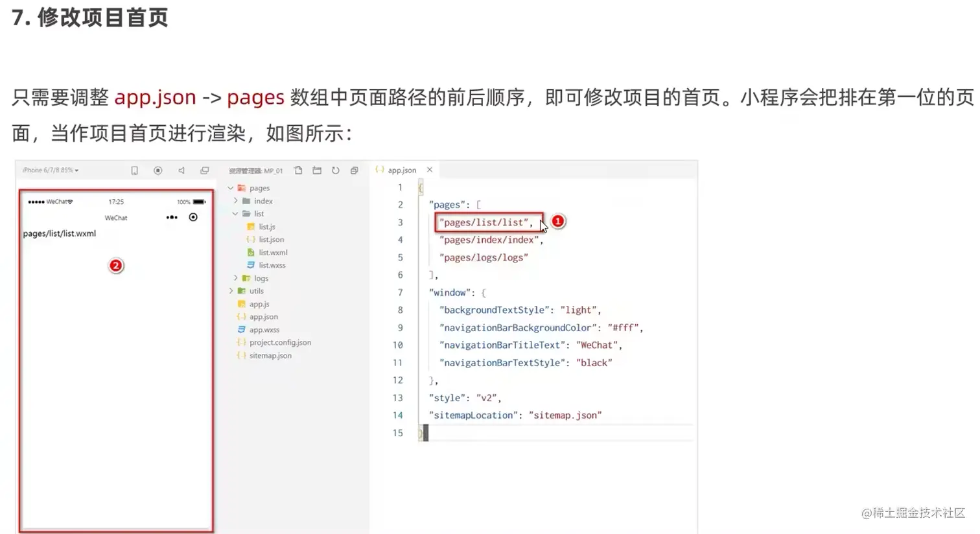Open list.json in the file tree
This screenshot has width=980, height=534.
pyautogui.click(x=272, y=239)
